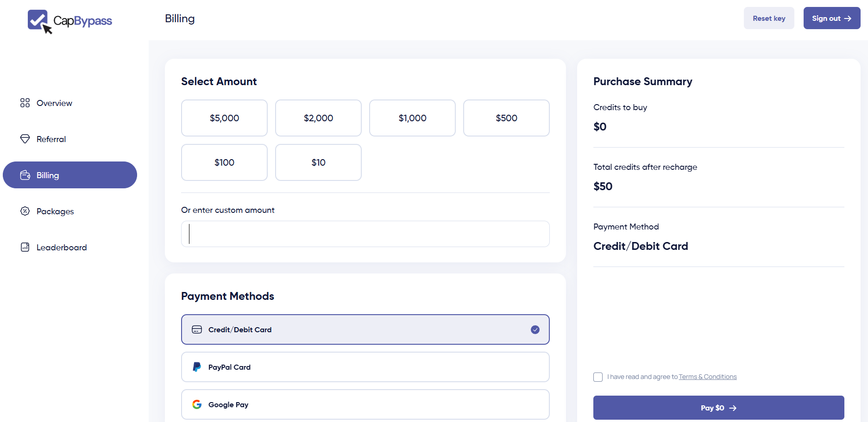Click the Purchase Summary heading
868x422 pixels.
coord(643,81)
